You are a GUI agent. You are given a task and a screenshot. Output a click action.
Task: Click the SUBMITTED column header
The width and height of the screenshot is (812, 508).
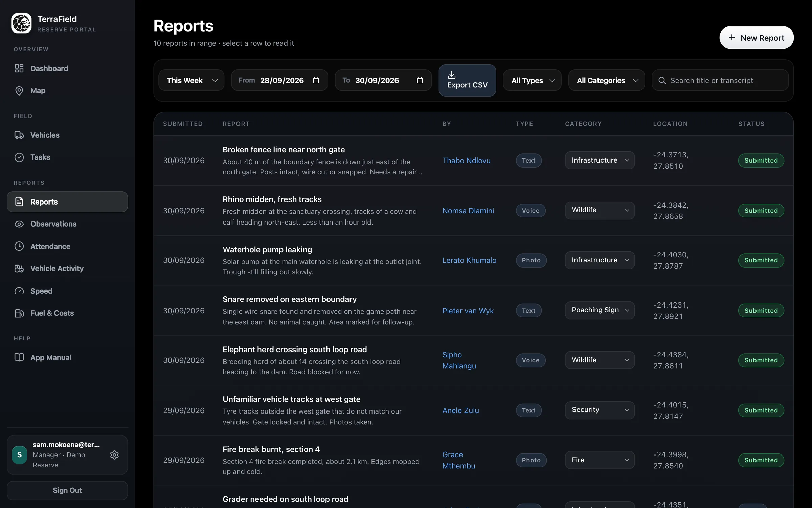click(x=183, y=124)
